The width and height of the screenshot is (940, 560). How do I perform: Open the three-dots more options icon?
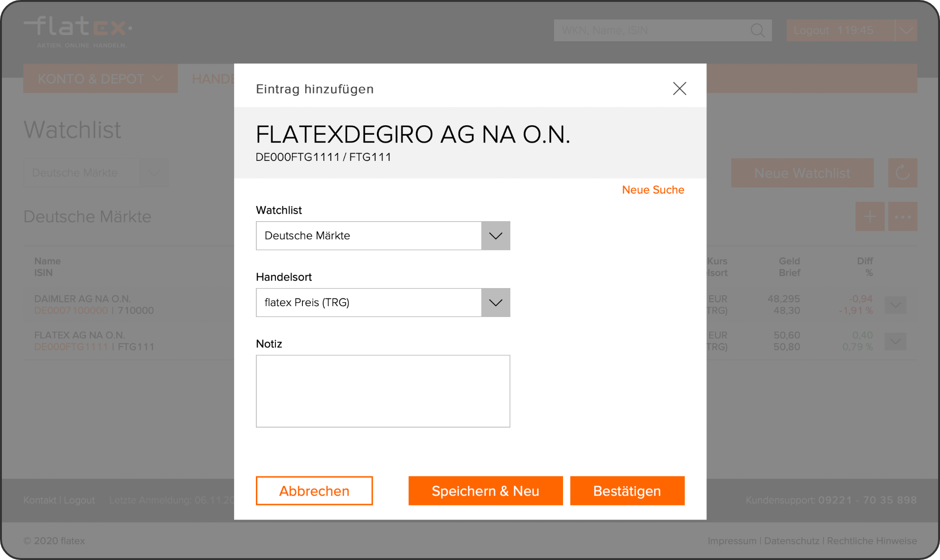click(902, 217)
